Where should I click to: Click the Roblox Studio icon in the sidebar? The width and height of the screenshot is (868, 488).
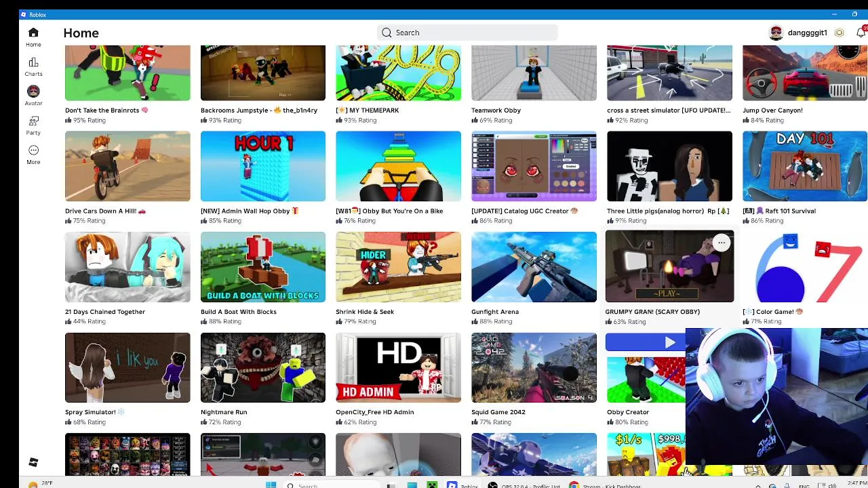pyautogui.click(x=33, y=462)
